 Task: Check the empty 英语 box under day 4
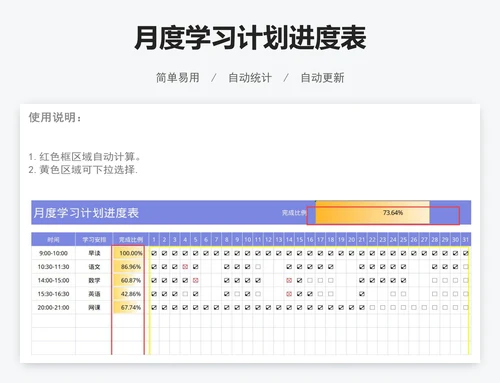(x=185, y=294)
